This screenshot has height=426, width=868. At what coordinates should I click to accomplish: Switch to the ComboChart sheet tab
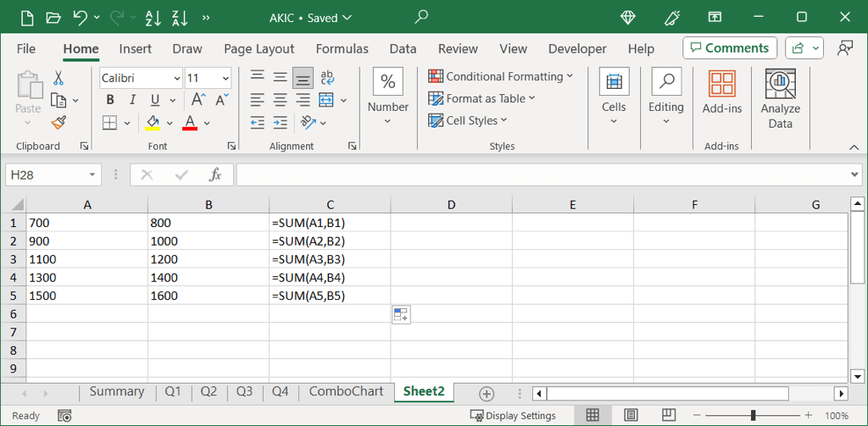pos(346,391)
